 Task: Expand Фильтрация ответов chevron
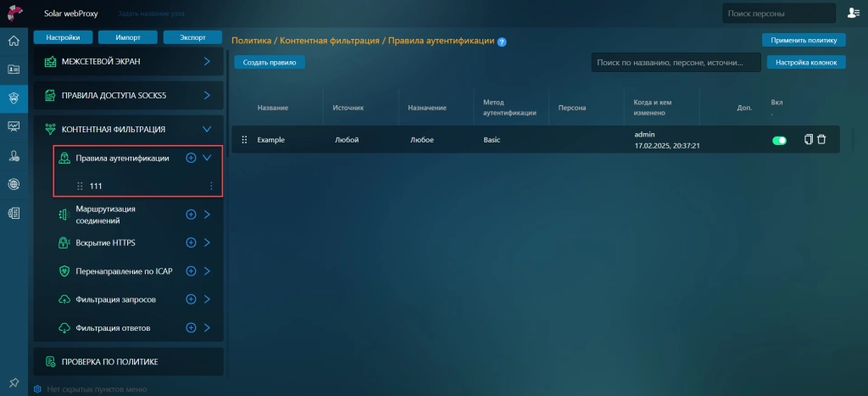point(207,328)
